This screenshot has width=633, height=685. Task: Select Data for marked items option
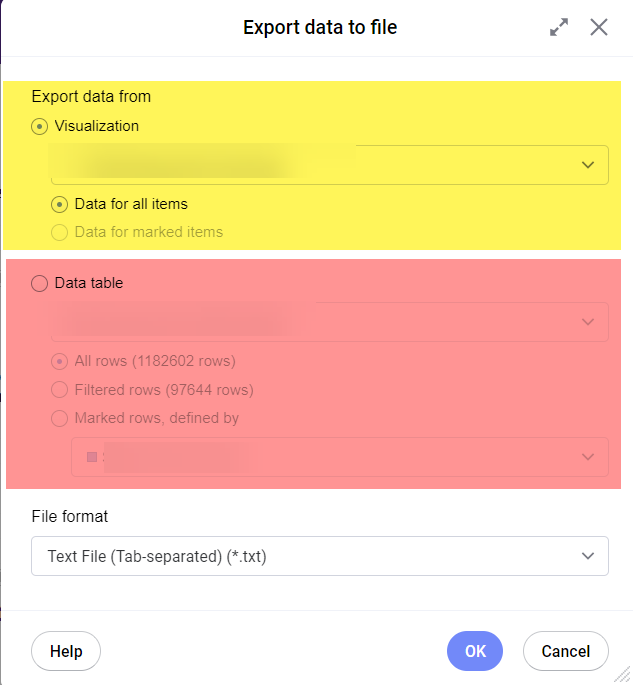click(60, 232)
